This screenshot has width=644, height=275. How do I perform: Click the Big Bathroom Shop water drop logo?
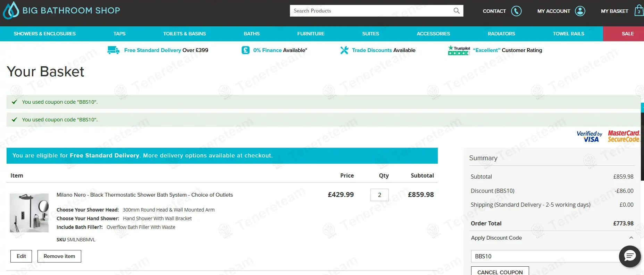pyautogui.click(x=11, y=10)
